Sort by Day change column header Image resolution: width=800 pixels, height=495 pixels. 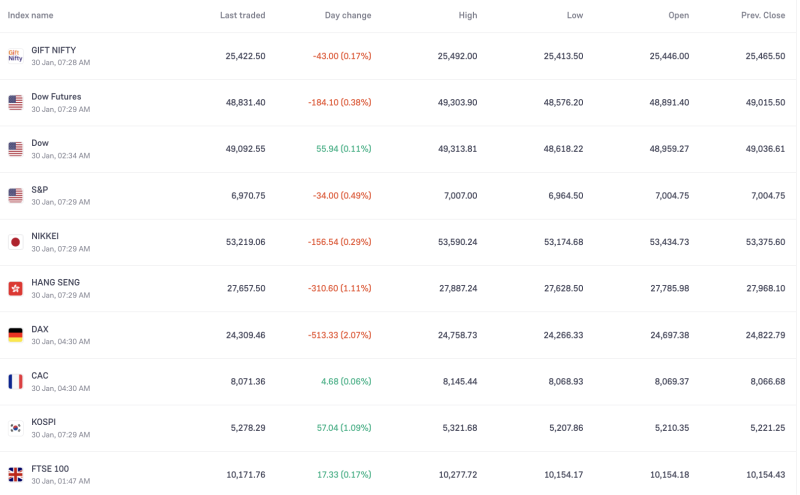pyautogui.click(x=348, y=15)
